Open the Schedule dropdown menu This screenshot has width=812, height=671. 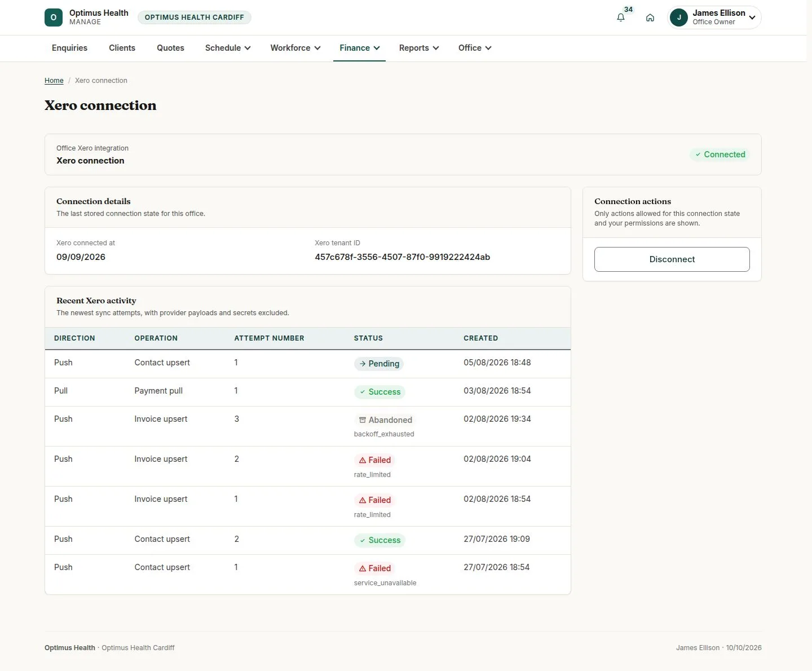click(228, 48)
